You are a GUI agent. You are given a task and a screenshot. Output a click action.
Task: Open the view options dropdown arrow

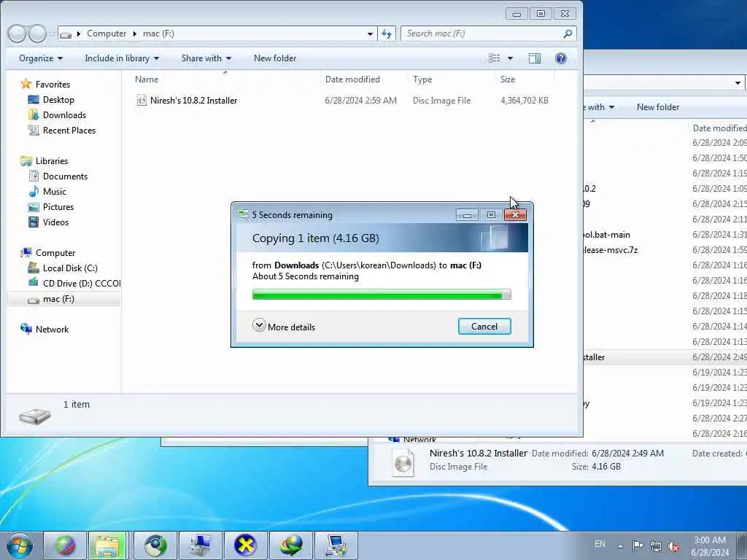pos(510,58)
